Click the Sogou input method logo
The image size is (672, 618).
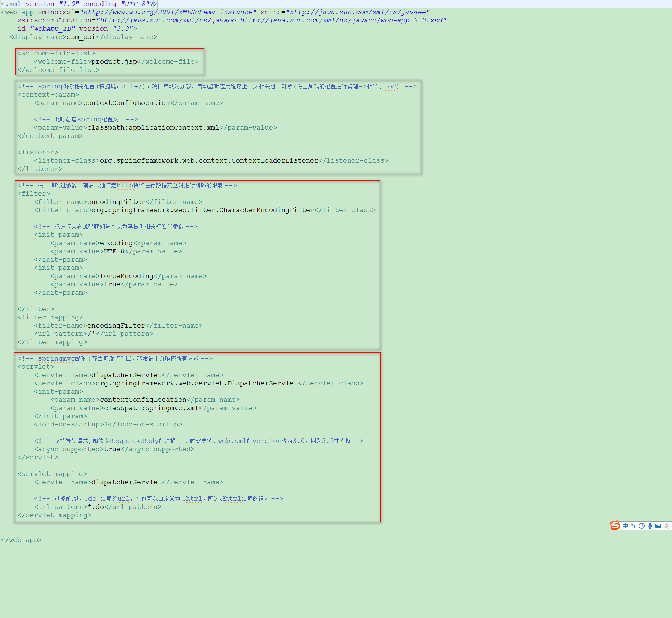pos(615,525)
